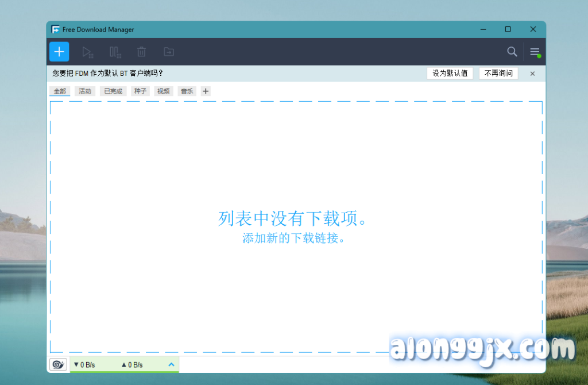The height and width of the screenshot is (385, 588).
Task: Open the hamburger main menu
Action: 535,52
